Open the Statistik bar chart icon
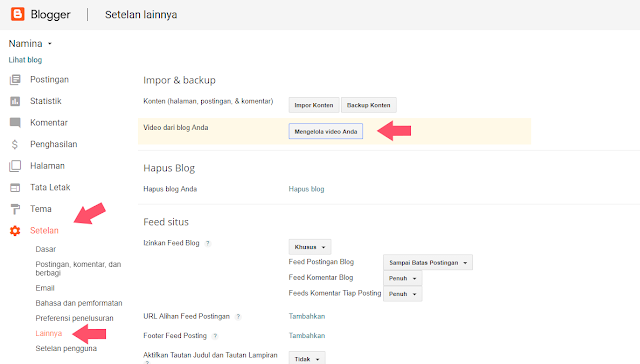640x364 pixels. [15, 101]
